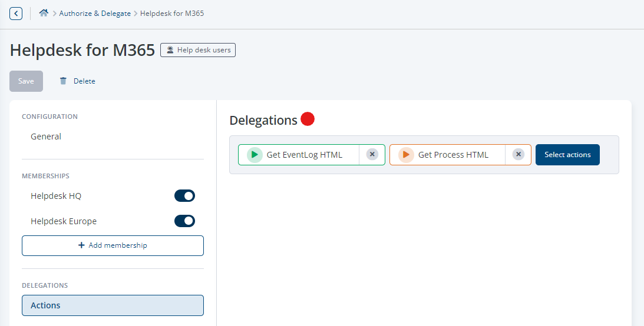Remove the Get Process HTML action

tap(518, 155)
